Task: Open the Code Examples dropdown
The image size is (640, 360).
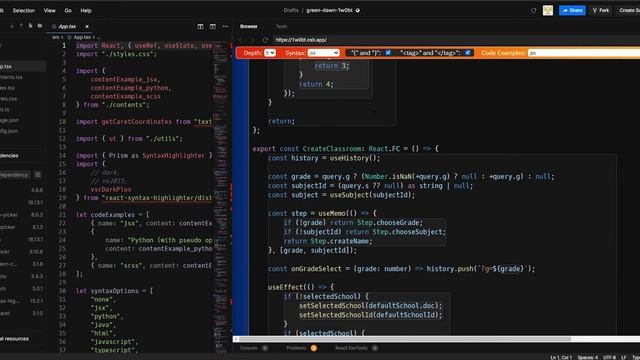Action: click(584, 53)
